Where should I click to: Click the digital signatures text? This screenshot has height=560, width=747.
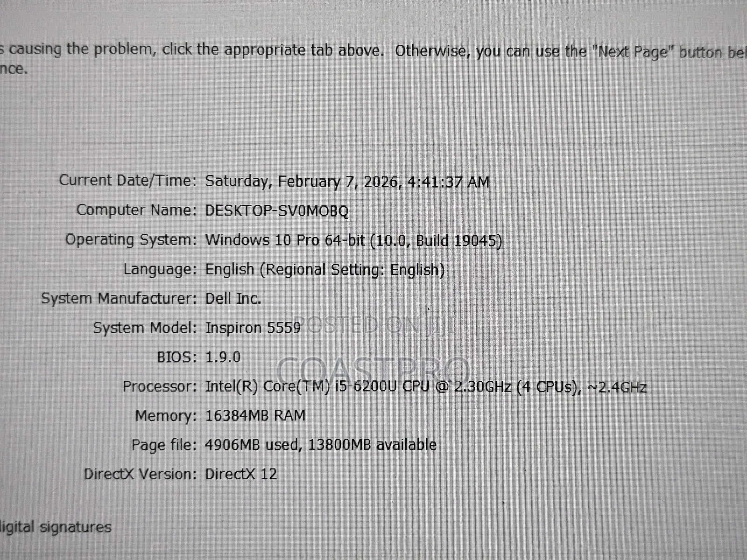56,527
